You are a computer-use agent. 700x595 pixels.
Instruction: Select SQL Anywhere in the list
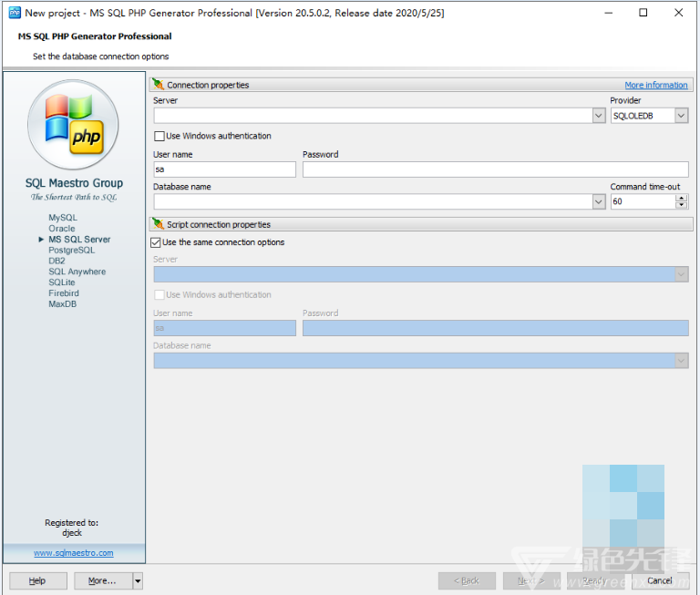pyautogui.click(x=77, y=272)
